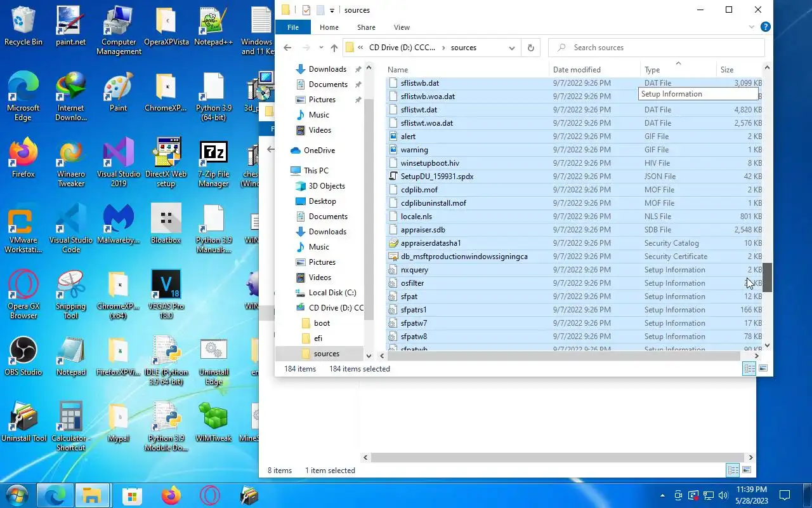Select the Internet Download Manager icon
The width and height of the screenshot is (812, 508).
point(70,97)
